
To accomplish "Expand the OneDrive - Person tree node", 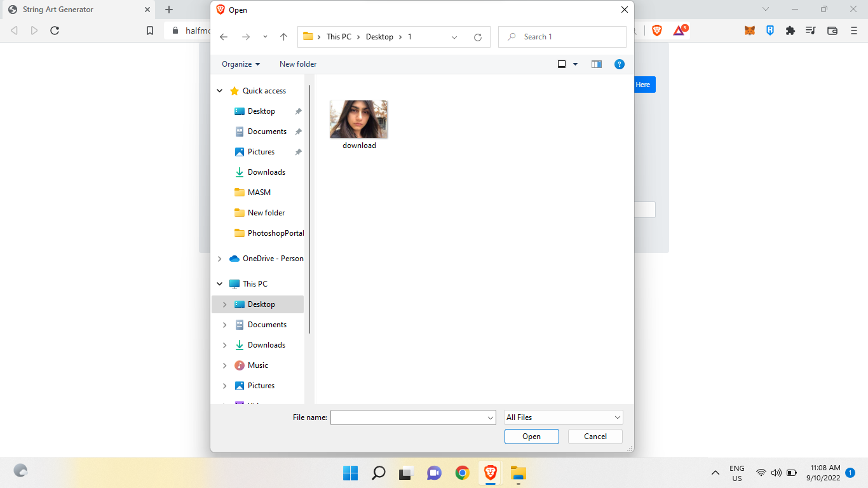I will tap(220, 259).
